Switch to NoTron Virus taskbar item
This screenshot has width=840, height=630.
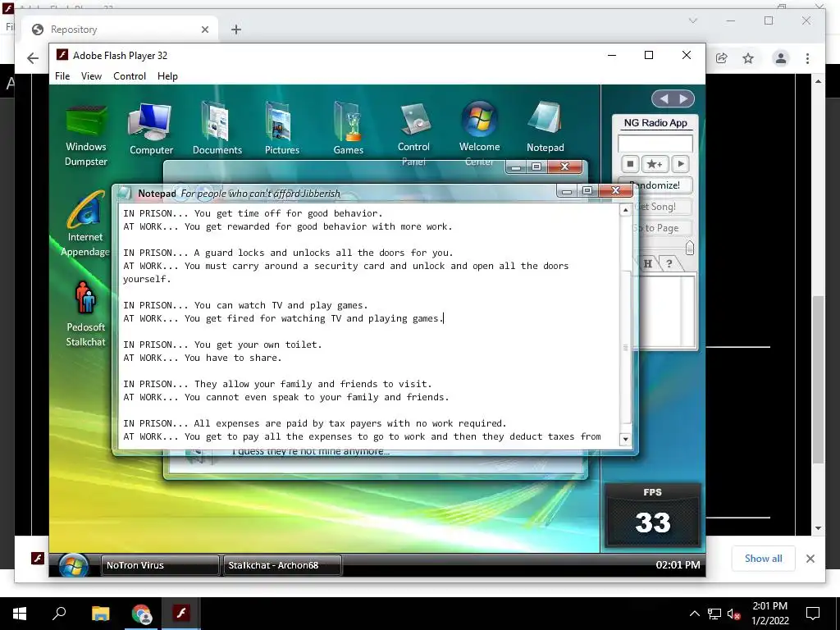(160, 565)
